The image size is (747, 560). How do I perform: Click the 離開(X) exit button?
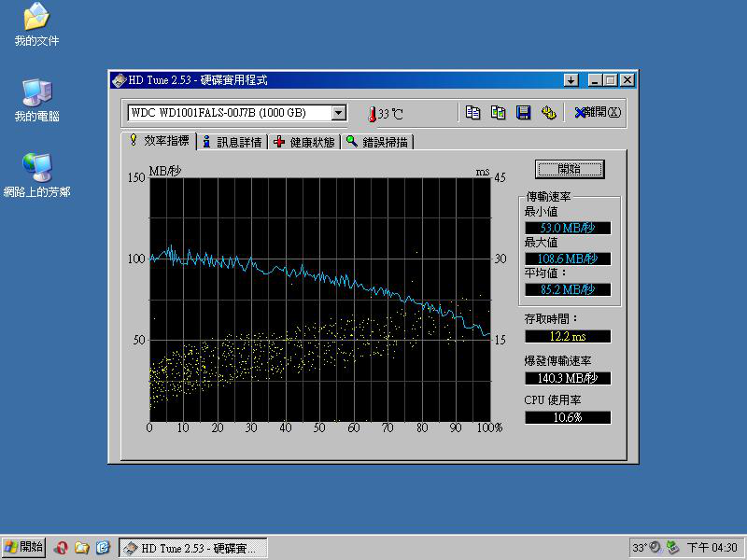pyautogui.click(x=598, y=112)
